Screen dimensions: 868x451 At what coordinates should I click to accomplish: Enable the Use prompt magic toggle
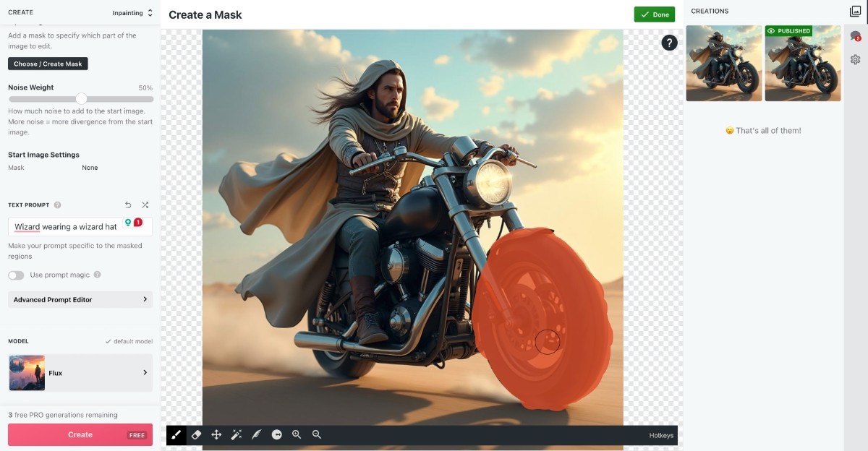tap(16, 275)
